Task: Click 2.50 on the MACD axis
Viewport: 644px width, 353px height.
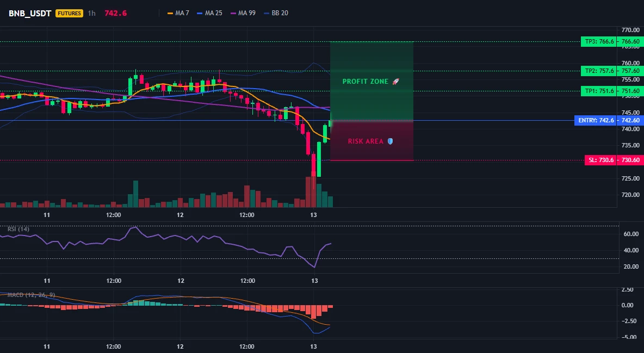Action: click(x=628, y=290)
